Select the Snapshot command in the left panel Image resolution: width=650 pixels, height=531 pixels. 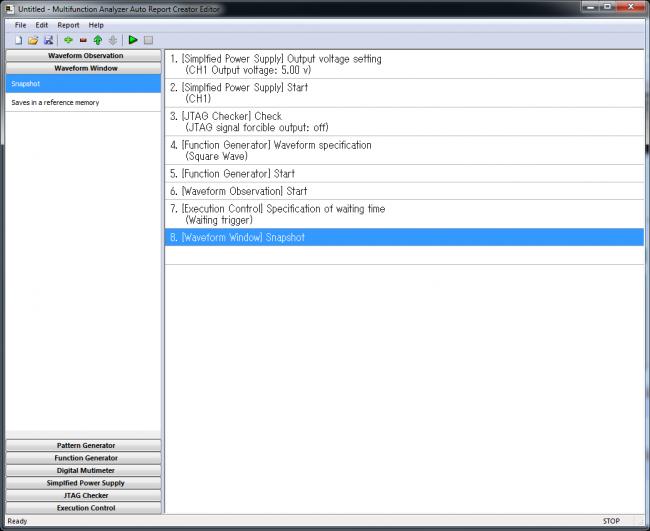pyautogui.click(x=83, y=84)
